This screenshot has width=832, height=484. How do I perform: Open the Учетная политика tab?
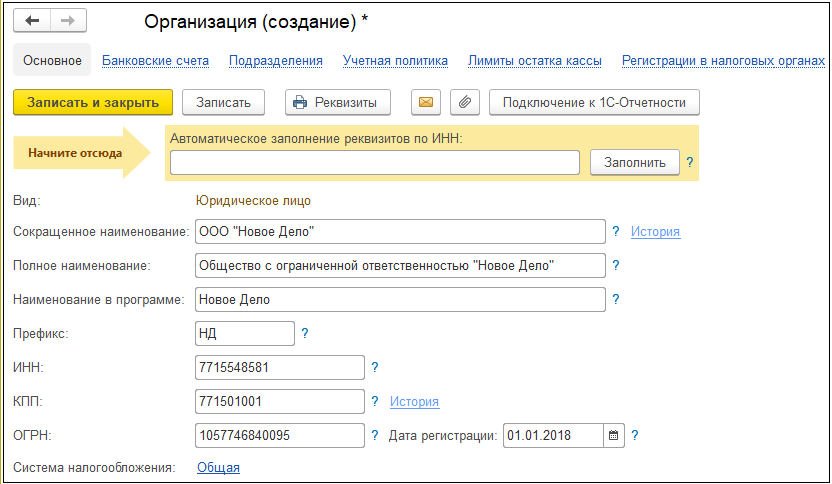point(395,61)
